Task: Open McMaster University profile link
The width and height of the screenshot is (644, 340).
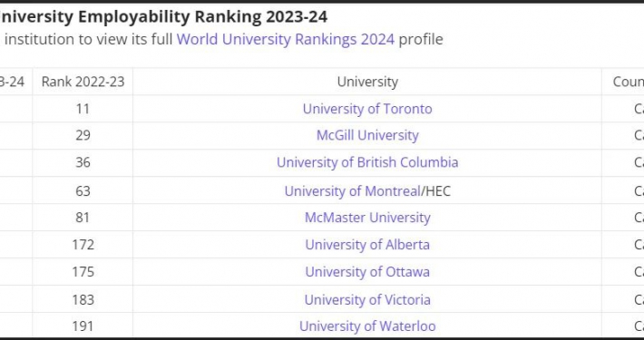Action: [x=367, y=218]
